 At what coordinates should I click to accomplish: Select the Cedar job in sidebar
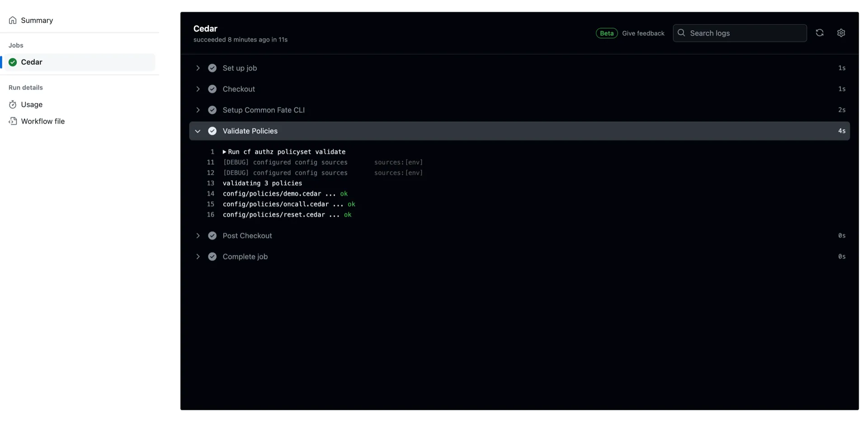pyautogui.click(x=32, y=62)
